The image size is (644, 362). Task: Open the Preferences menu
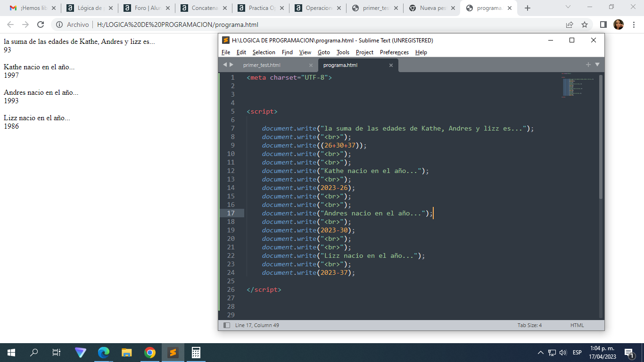[394, 52]
